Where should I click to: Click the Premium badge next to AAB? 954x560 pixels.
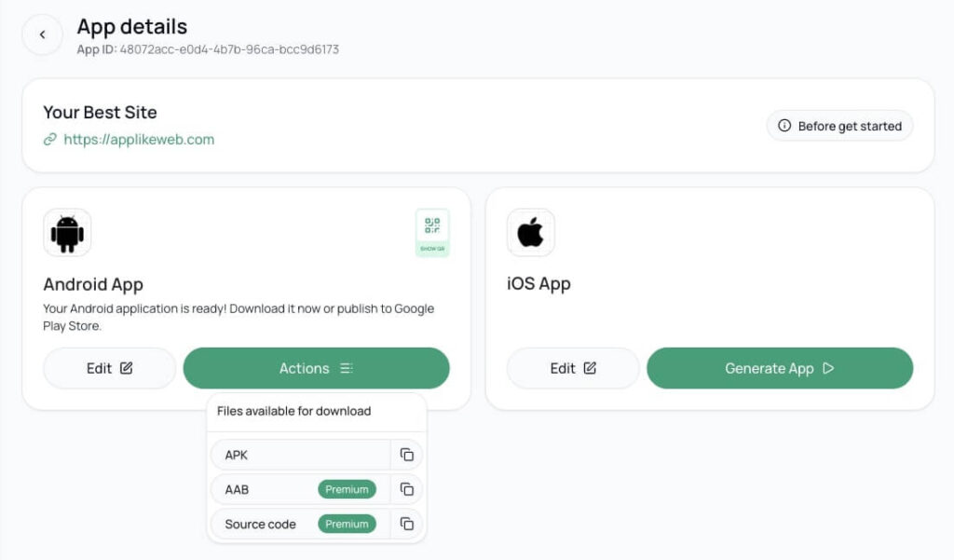click(x=347, y=489)
